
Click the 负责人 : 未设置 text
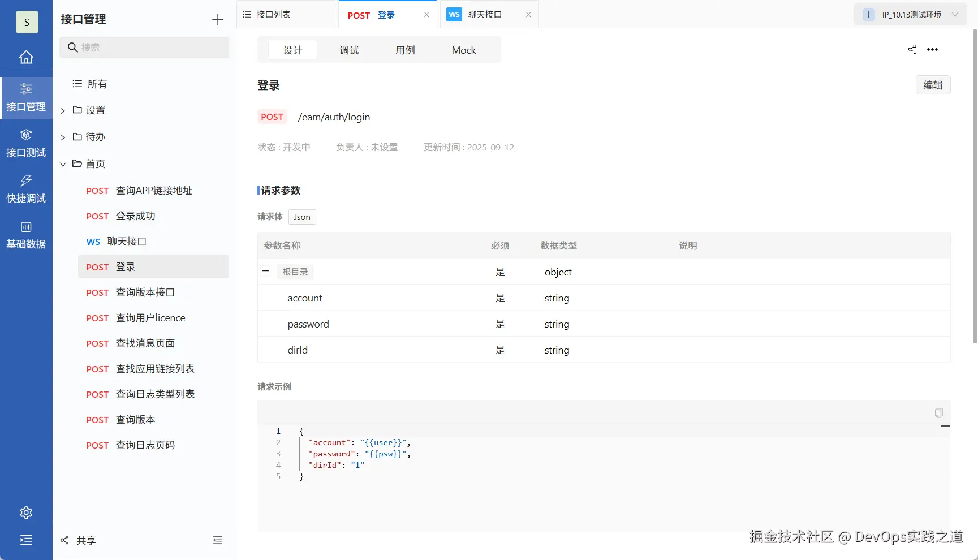tap(367, 147)
